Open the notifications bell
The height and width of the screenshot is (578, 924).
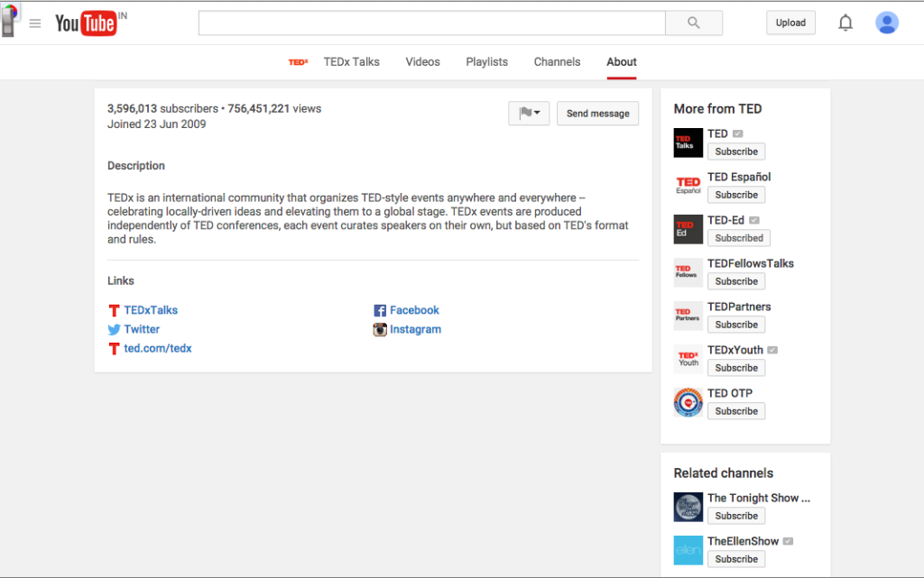click(845, 23)
